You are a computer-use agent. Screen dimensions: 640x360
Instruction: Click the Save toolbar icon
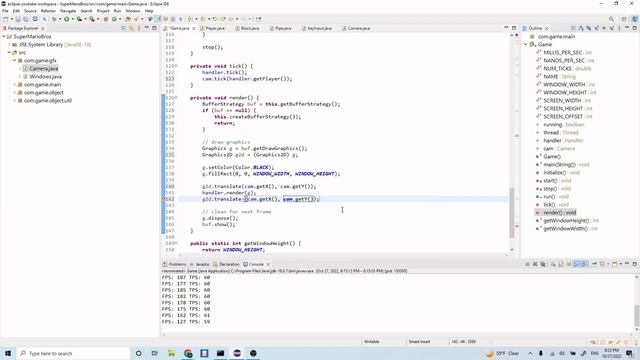(x=18, y=19)
